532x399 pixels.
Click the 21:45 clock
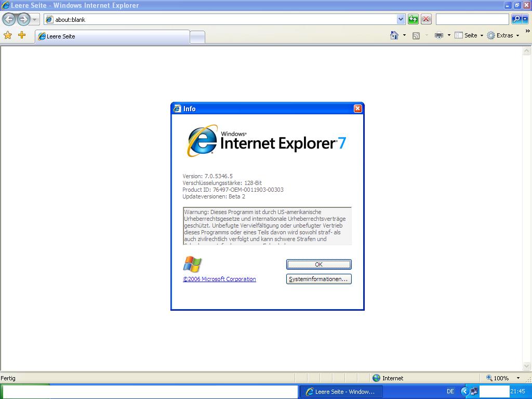tap(518, 392)
